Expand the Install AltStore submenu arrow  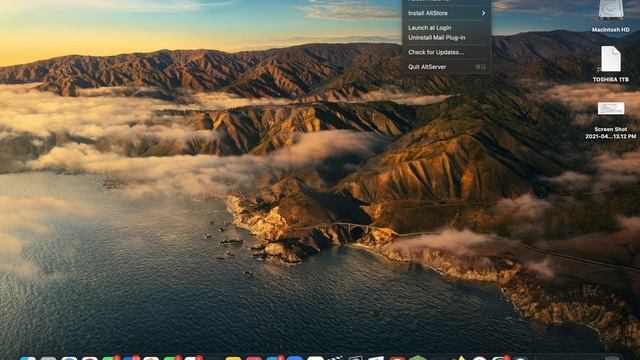(x=483, y=13)
